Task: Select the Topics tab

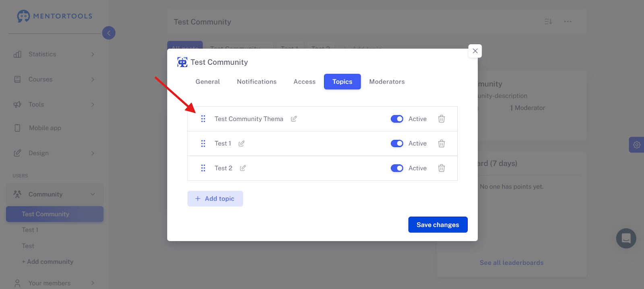Action: 343,82
